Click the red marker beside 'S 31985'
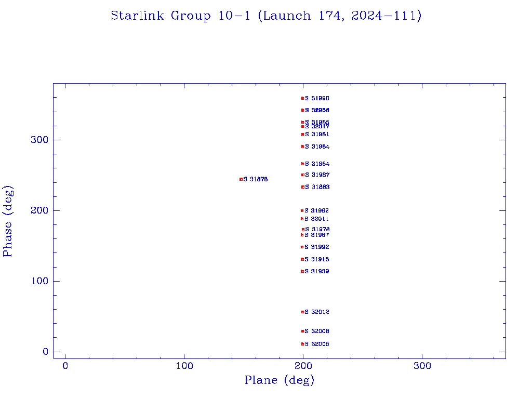The image size is (532, 399). click(x=303, y=122)
